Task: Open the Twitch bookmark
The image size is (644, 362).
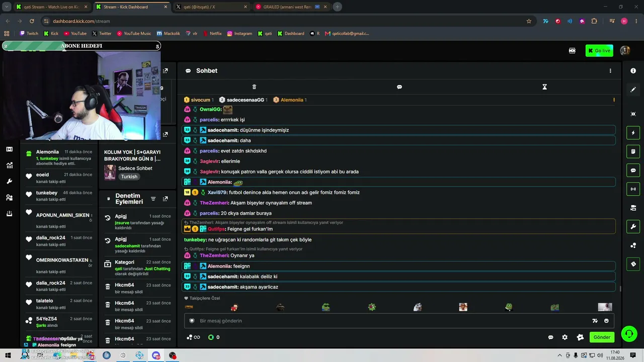Action: 29,33
